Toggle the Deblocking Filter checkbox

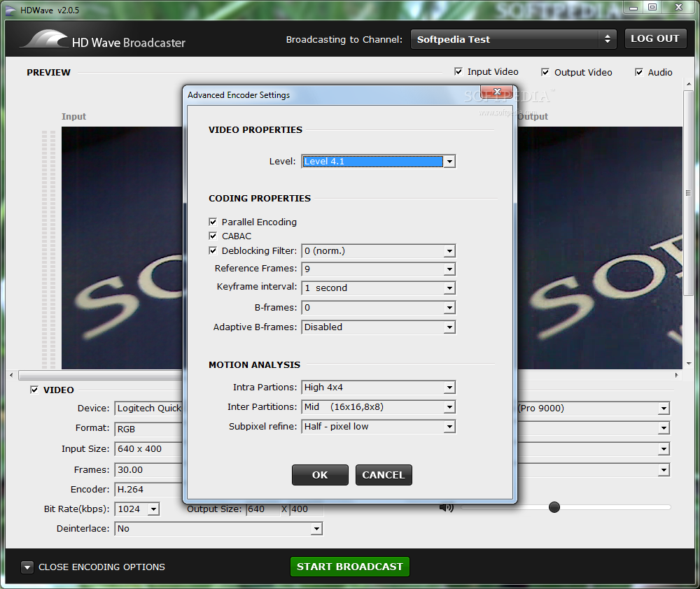[213, 250]
